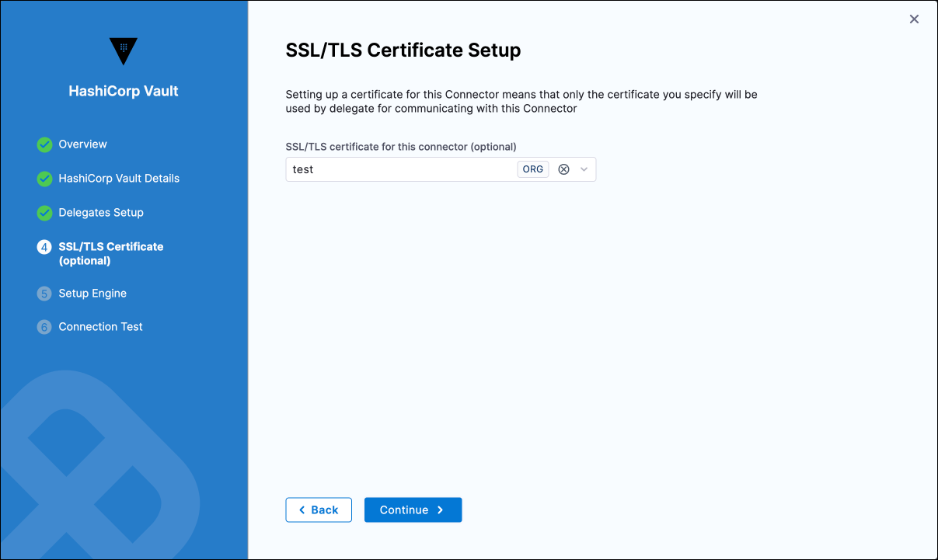Click Continue to proceed
Viewport: 938px width, 560px height.
(x=413, y=510)
